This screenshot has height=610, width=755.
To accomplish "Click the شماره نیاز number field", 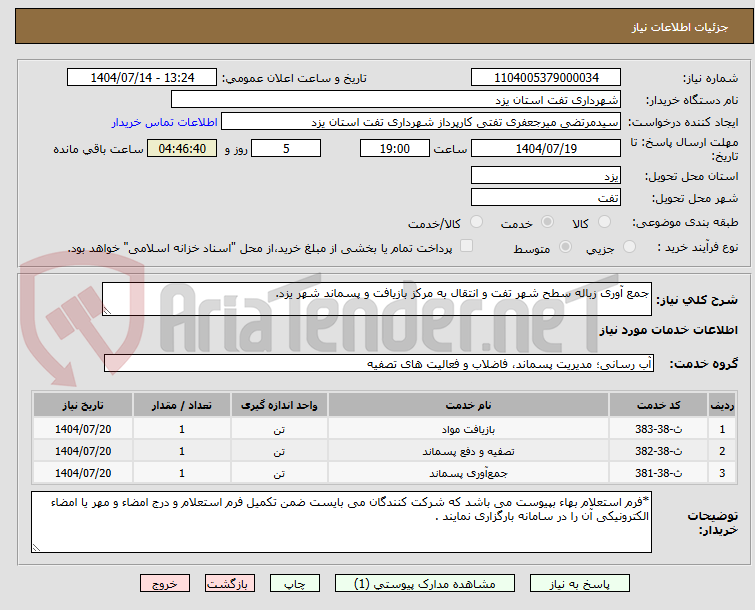I will (546, 78).
